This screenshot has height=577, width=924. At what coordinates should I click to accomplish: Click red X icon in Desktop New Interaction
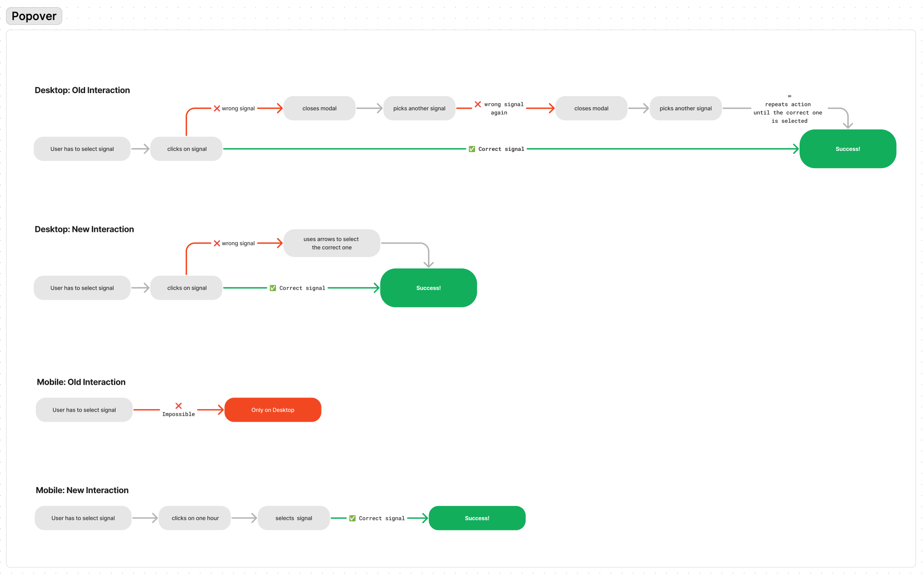[x=217, y=243]
